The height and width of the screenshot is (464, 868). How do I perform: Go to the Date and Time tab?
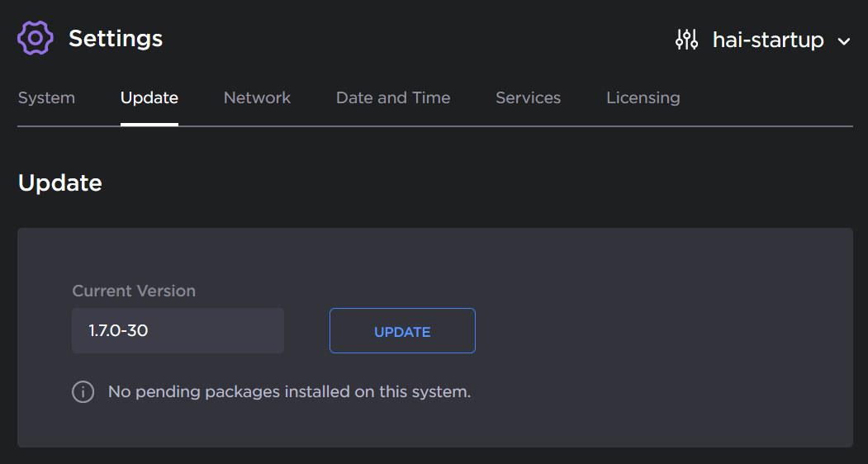(x=392, y=97)
